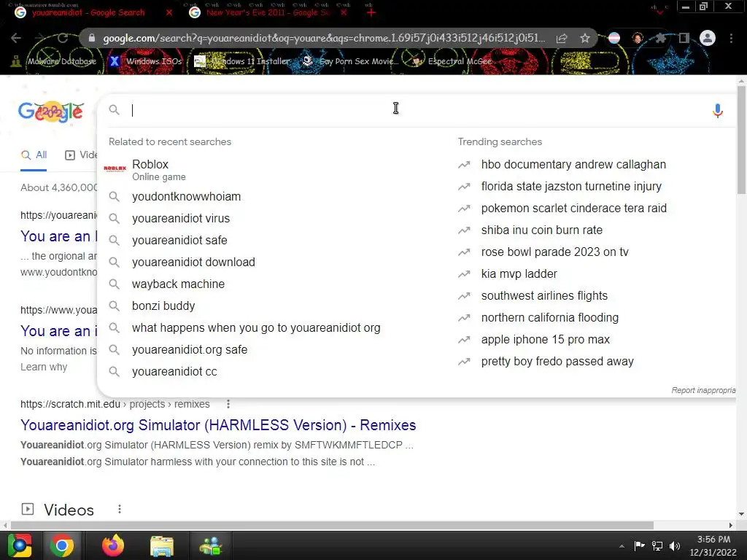
Task: Open Chrome from the taskbar
Action: click(62, 545)
